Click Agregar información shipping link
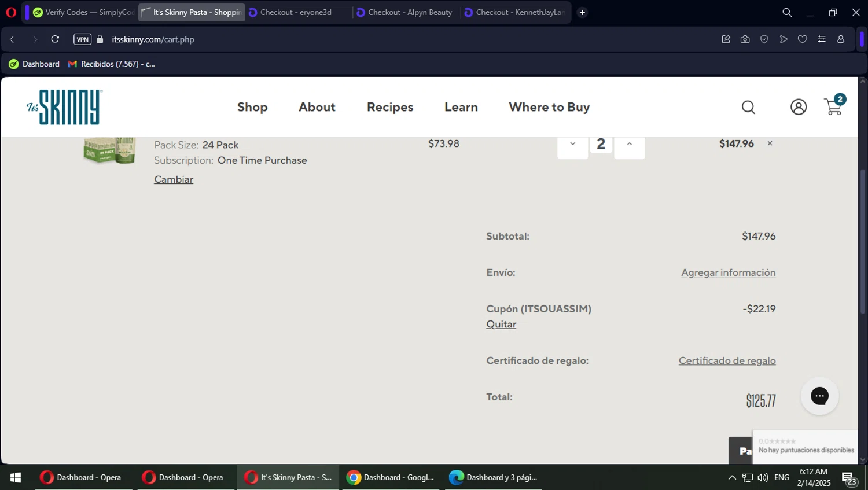This screenshot has height=490, width=868. pyautogui.click(x=728, y=272)
